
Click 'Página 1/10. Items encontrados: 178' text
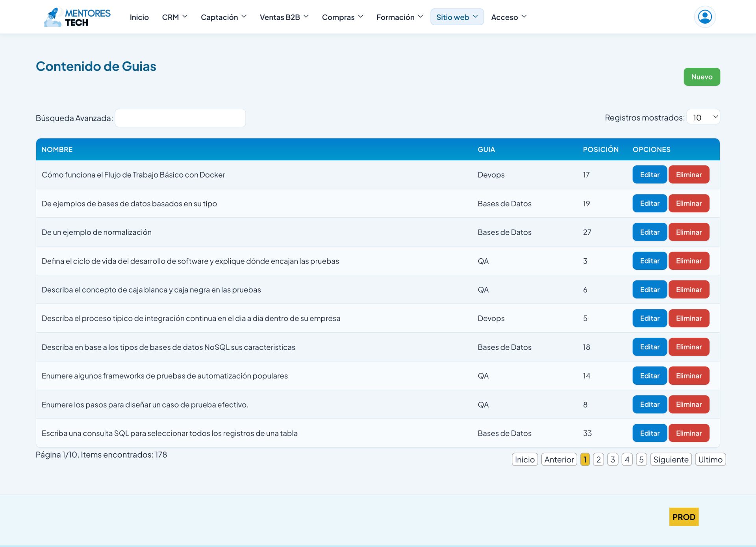[101, 455]
